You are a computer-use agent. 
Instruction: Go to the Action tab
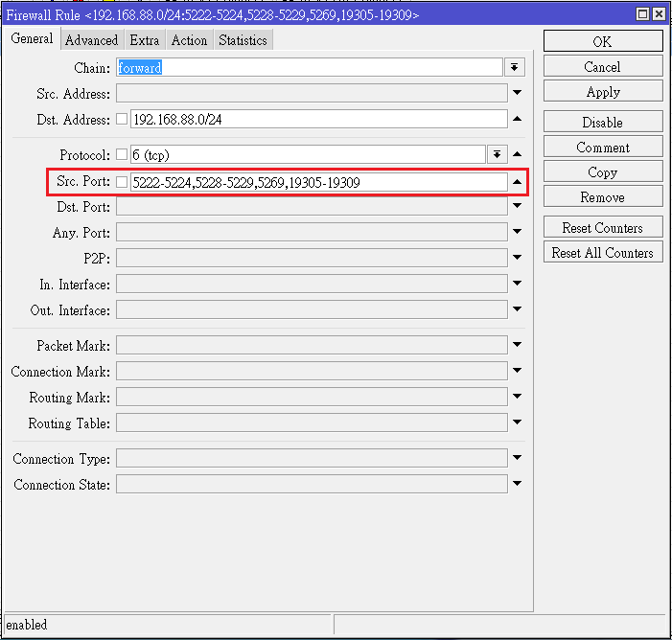point(189,40)
